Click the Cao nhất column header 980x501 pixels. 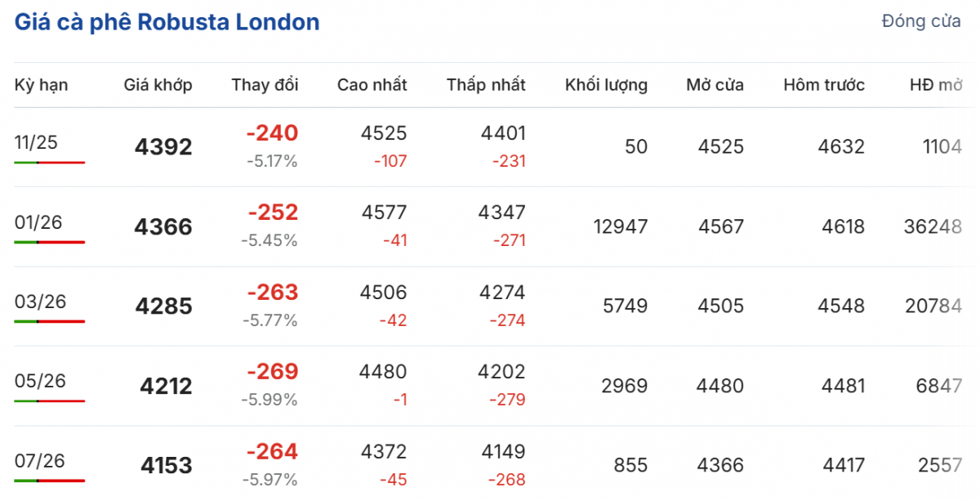point(372,84)
